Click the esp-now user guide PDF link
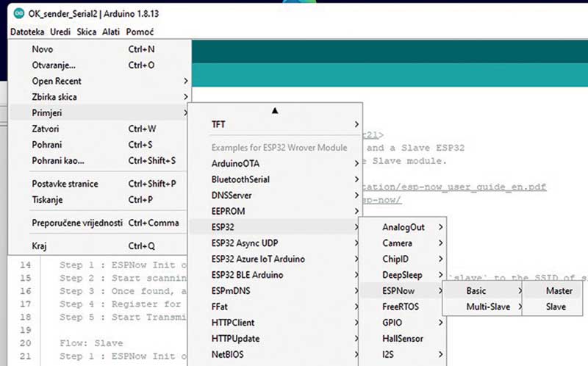This screenshot has height=366, width=588. (x=456, y=187)
